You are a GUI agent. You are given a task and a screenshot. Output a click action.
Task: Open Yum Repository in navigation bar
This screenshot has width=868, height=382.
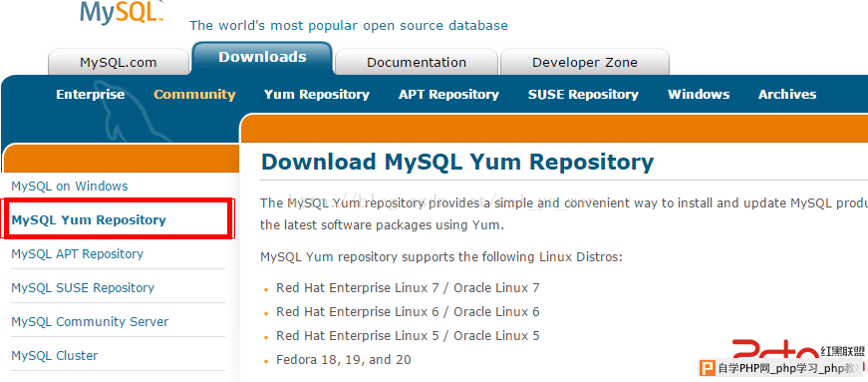click(x=317, y=94)
